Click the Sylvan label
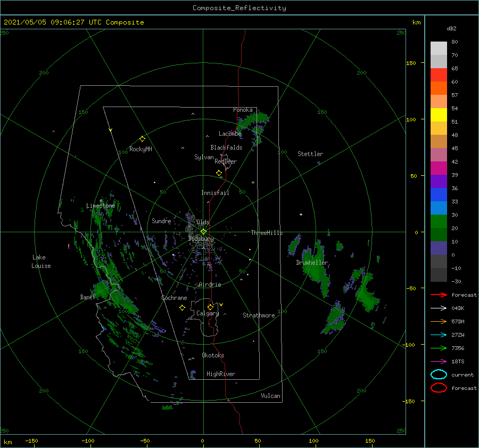 point(204,157)
